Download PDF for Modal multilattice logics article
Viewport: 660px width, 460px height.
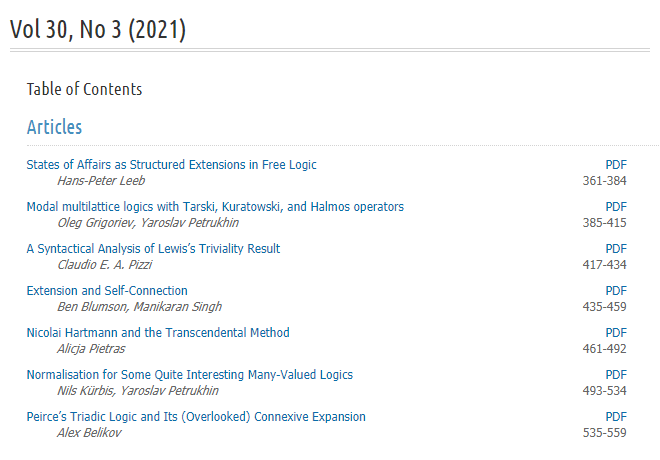point(616,207)
